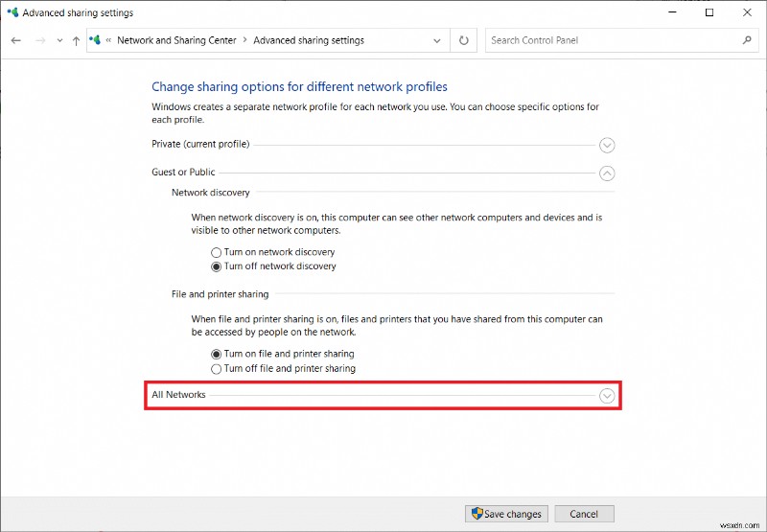767x532 pixels.
Task: Expand the Private (current profile) section
Action: click(x=607, y=146)
